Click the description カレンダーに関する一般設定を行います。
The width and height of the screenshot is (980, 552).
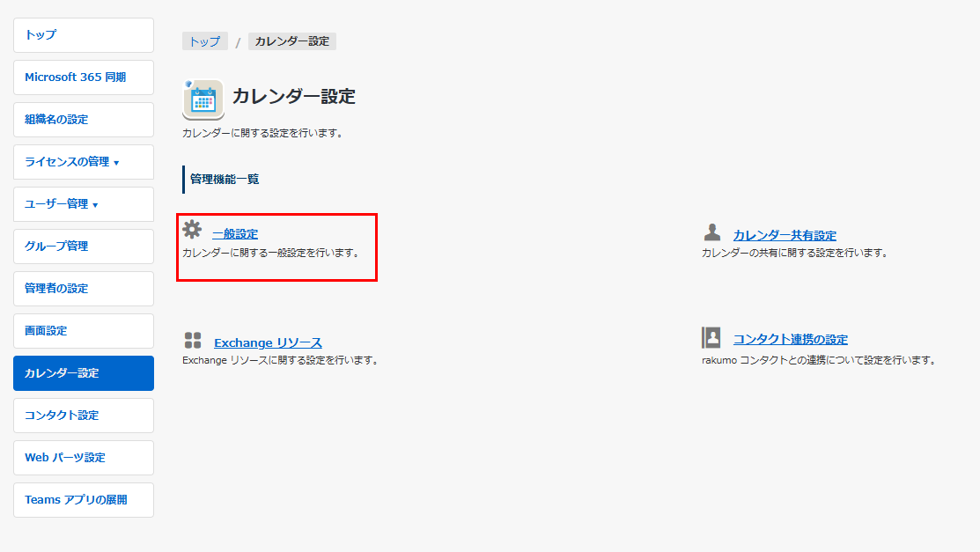(270, 254)
